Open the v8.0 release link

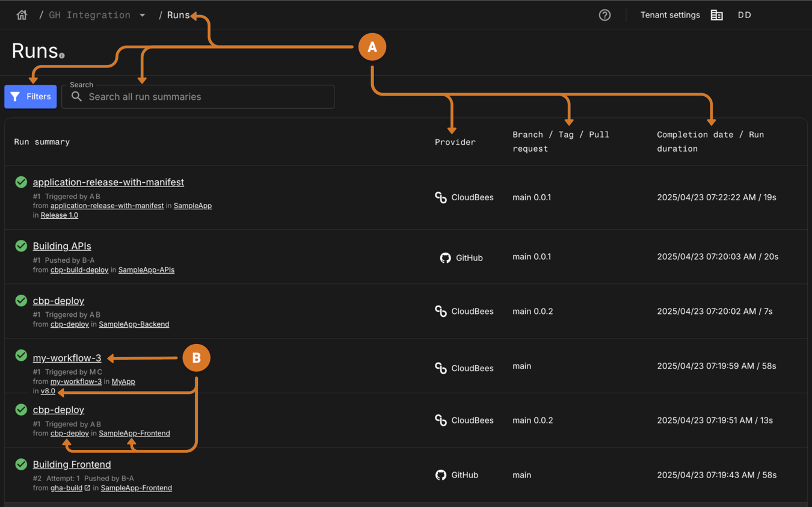pos(48,391)
